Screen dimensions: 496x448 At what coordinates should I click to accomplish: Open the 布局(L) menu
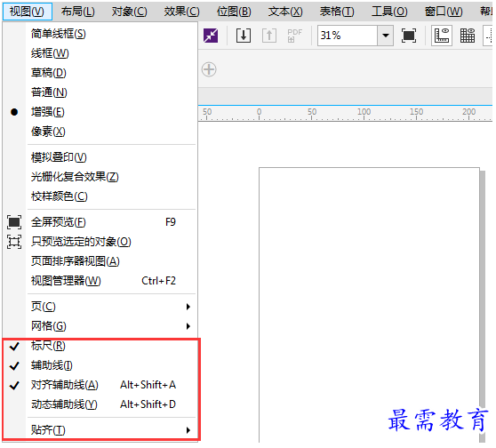point(78,12)
